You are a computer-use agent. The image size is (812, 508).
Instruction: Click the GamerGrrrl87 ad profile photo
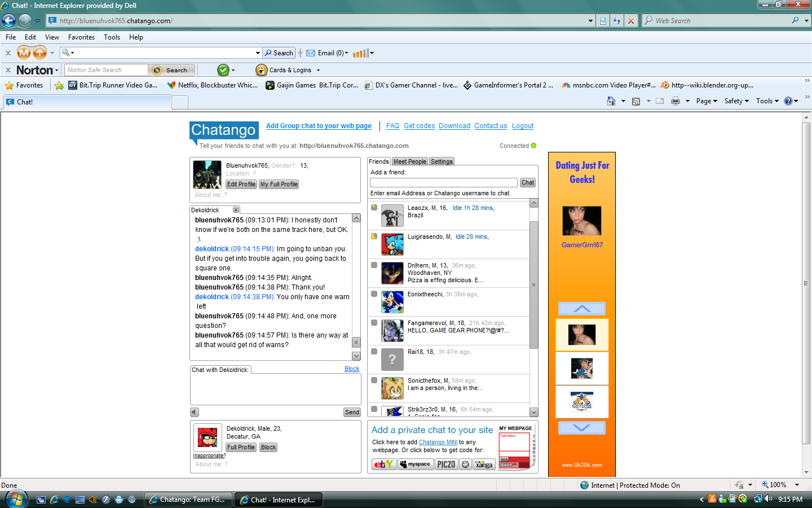tap(582, 221)
